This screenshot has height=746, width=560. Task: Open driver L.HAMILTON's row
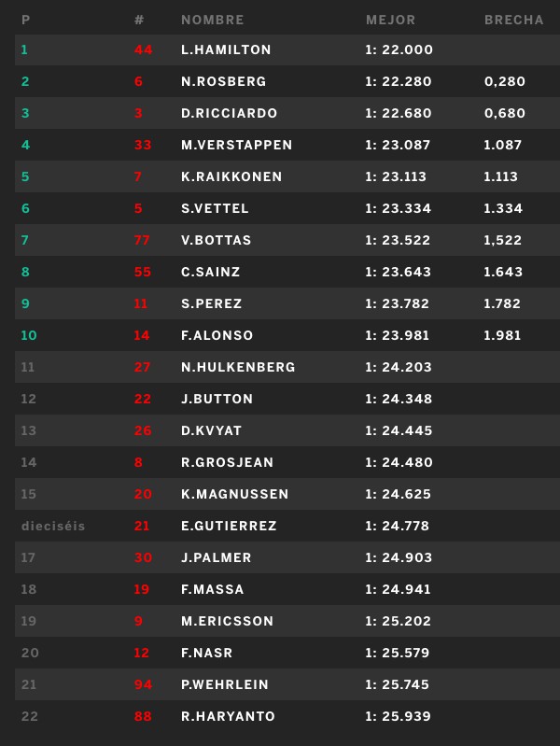pos(287,50)
